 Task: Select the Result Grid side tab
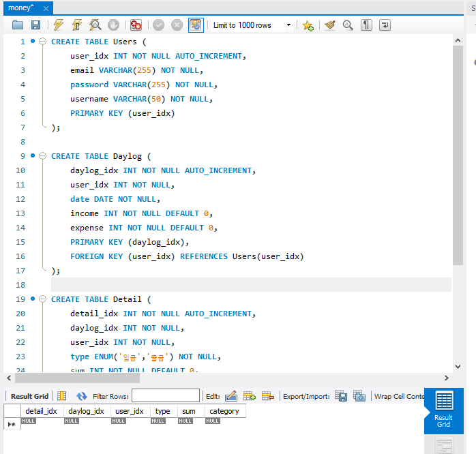click(443, 410)
